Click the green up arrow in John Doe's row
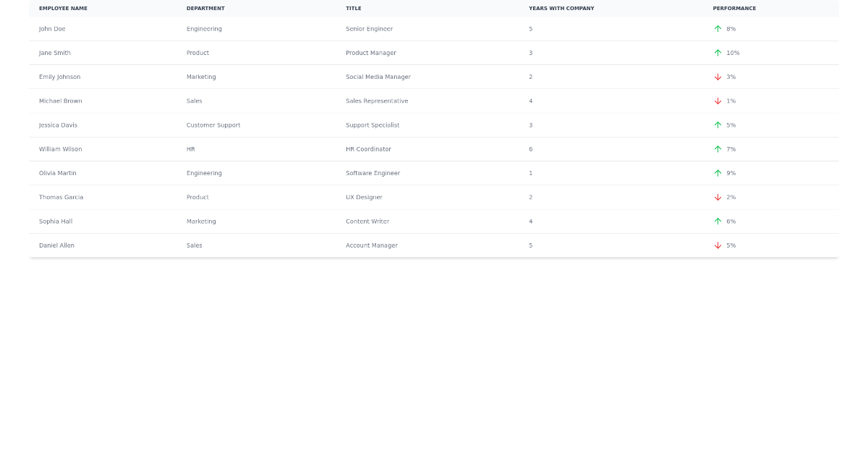This screenshot has width=868, height=456. click(718, 29)
